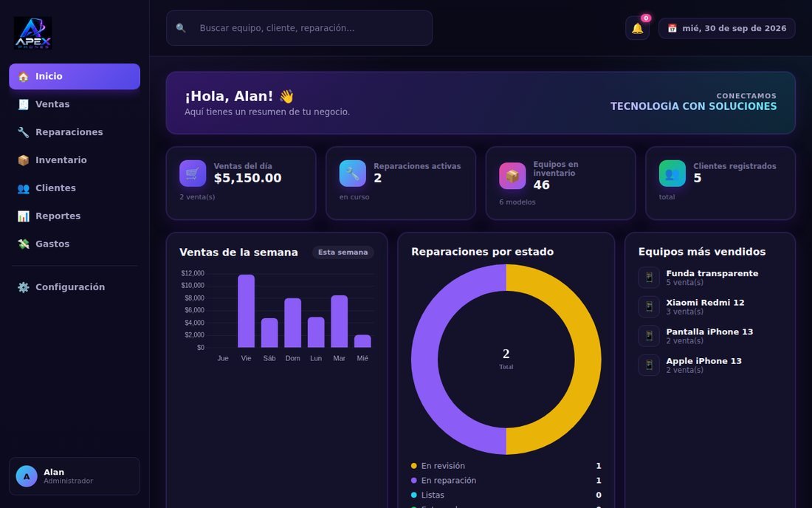Open Configuración settings
Viewport: 812px width, 508px height.
[75, 287]
